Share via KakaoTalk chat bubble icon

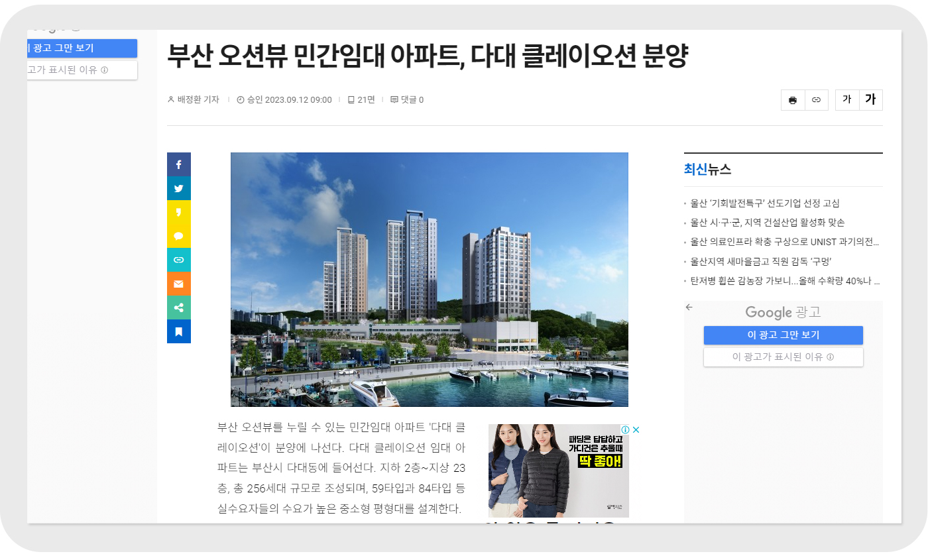179,236
